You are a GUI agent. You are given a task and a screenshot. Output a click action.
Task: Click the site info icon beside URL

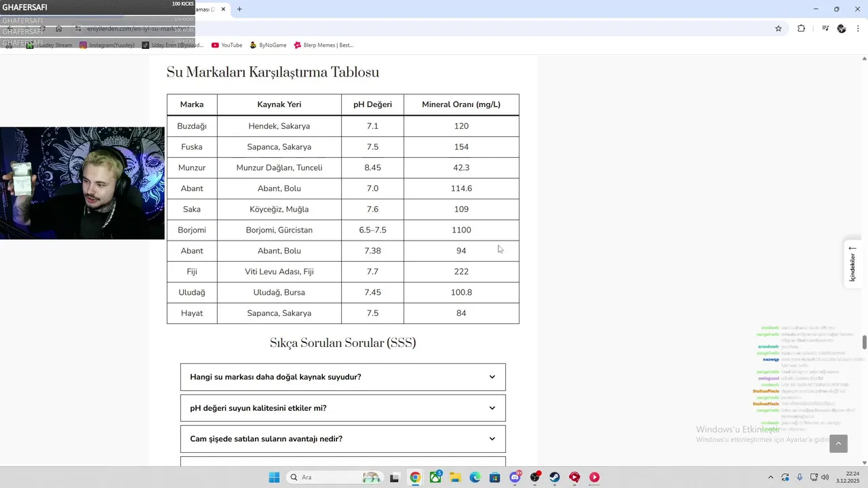point(78,28)
